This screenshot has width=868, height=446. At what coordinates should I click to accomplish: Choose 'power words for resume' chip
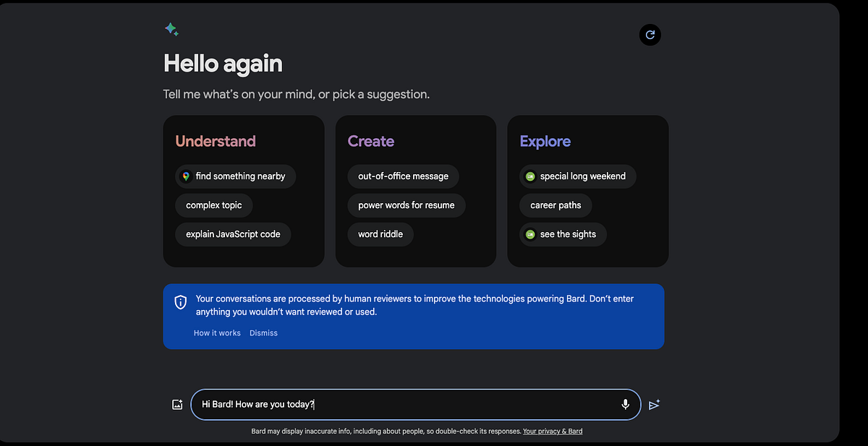pos(407,205)
